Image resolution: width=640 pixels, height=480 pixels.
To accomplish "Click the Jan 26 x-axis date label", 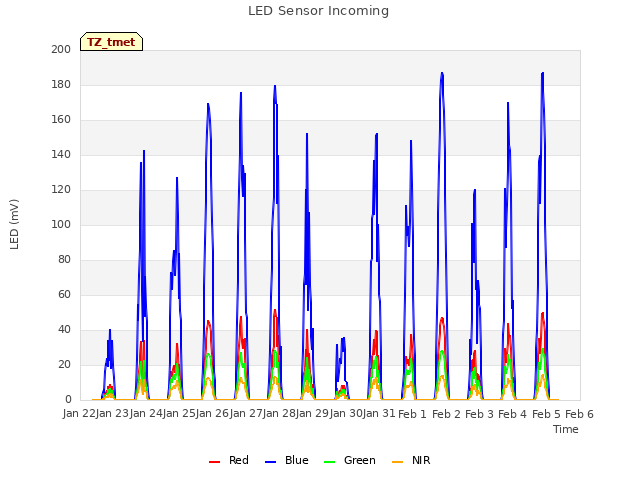I will coord(212,414).
